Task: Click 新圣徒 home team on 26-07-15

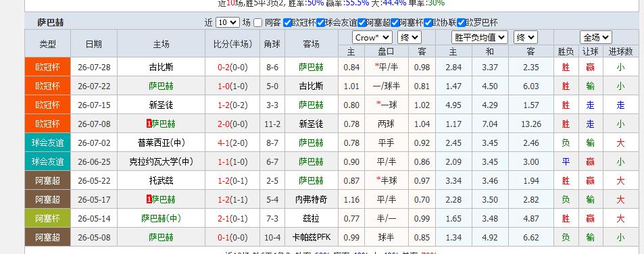Action: click(162, 105)
